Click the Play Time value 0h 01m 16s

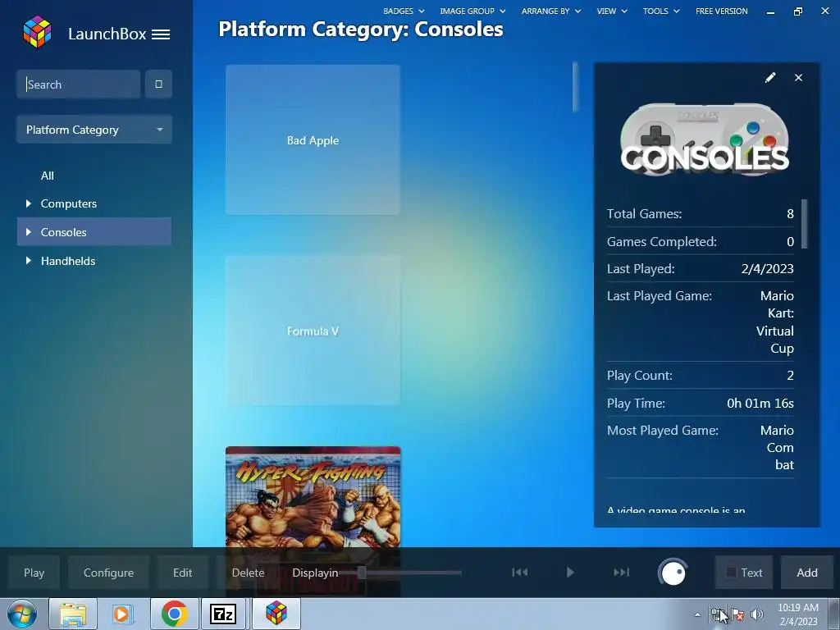click(x=760, y=403)
